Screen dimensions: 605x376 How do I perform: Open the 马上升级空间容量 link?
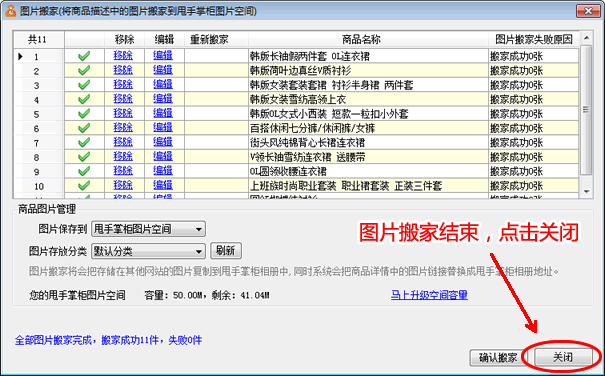pyautogui.click(x=429, y=295)
